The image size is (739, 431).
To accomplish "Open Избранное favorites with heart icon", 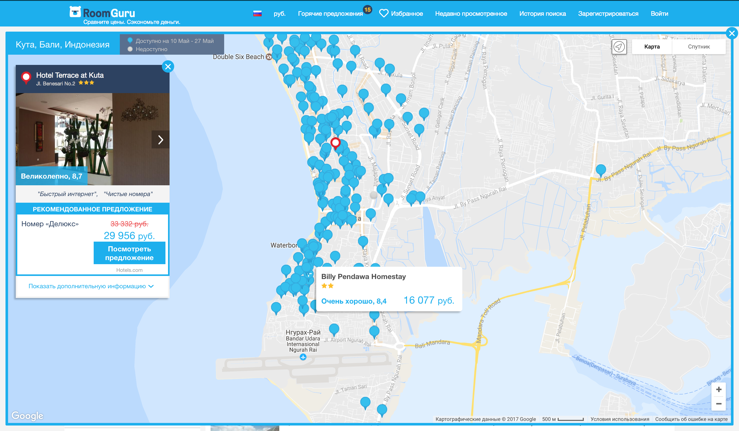I will pyautogui.click(x=401, y=14).
